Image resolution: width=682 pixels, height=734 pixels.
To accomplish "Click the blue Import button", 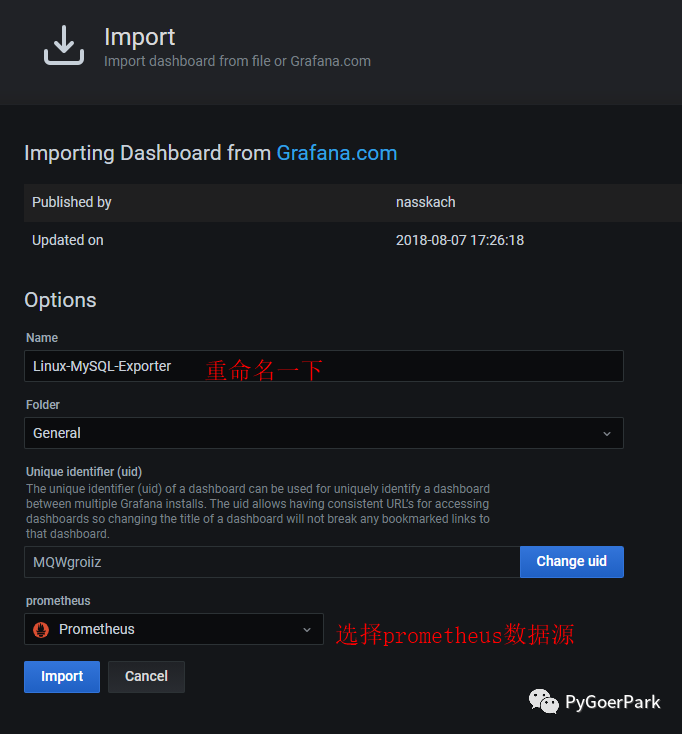I will (62, 676).
